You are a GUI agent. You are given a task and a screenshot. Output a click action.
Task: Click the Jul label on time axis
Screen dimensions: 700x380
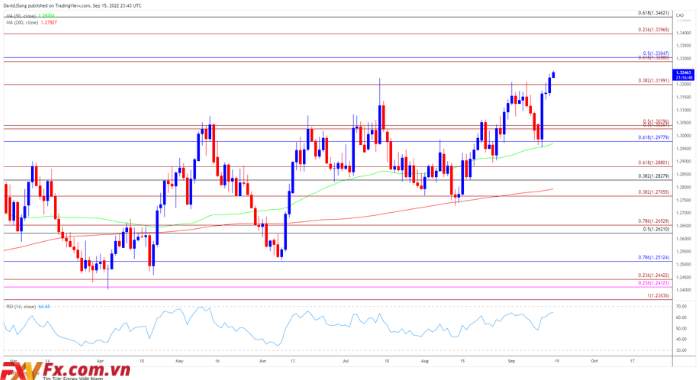pyautogui.click(x=346, y=360)
